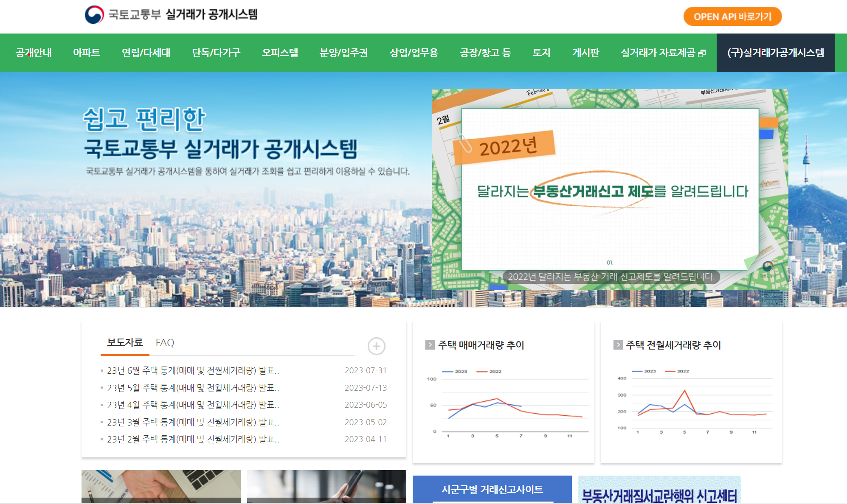Click 시군구별 거래신고사이트 button
This screenshot has height=504, width=847.
click(x=492, y=490)
